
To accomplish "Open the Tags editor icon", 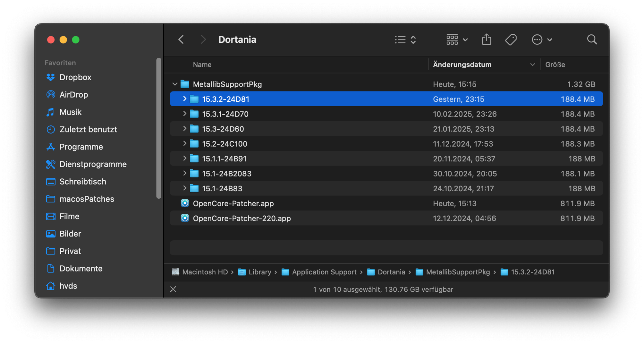I will click(x=511, y=40).
